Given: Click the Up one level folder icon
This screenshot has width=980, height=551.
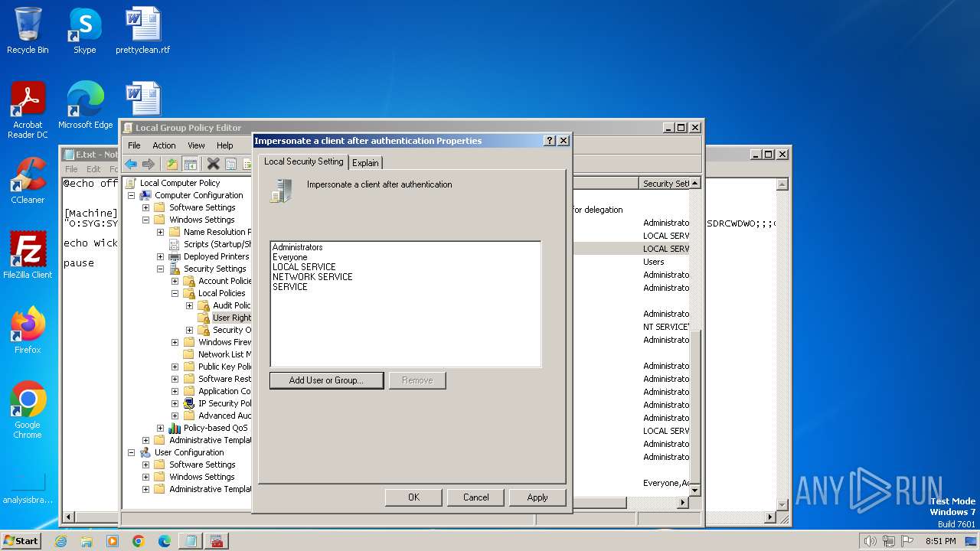Looking at the screenshot, I should pyautogui.click(x=172, y=164).
